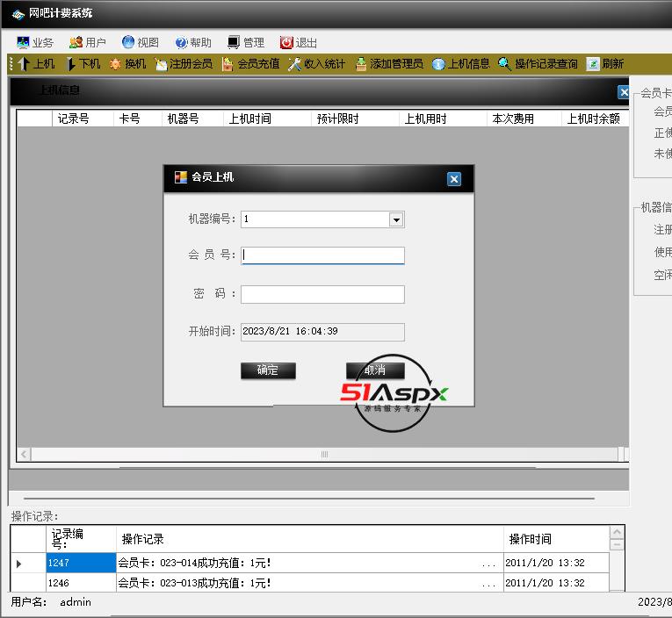Click the time cell of record 1246

(x=556, y=583)
